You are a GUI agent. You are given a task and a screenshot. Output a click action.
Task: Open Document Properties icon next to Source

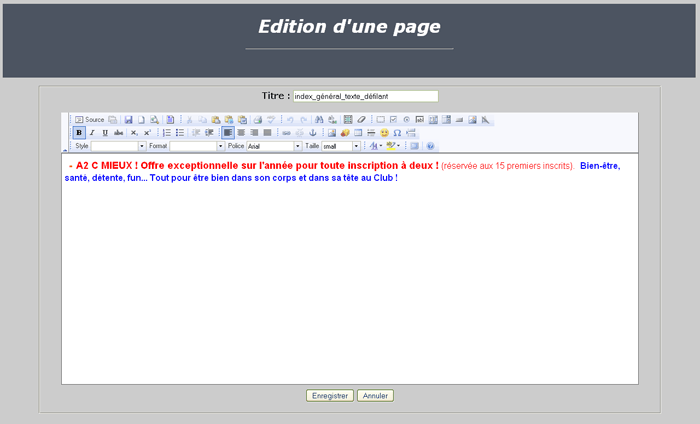point(112,120)
